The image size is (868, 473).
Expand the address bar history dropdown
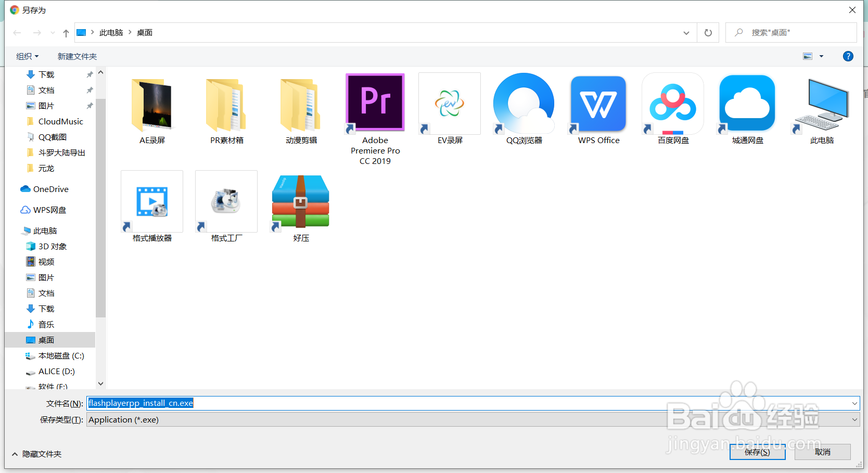[x=686, y=32]
